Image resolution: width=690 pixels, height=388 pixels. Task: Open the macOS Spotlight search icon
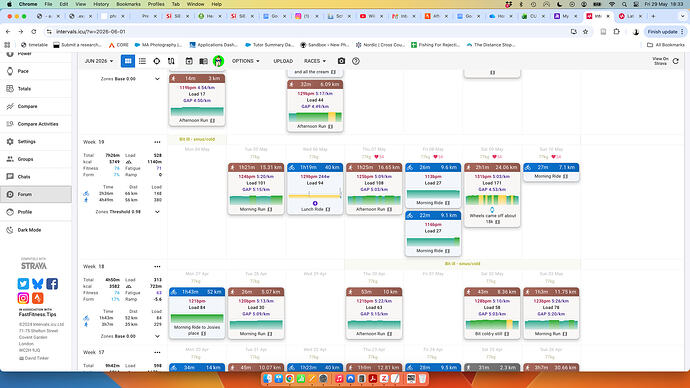tap(624, 4)
